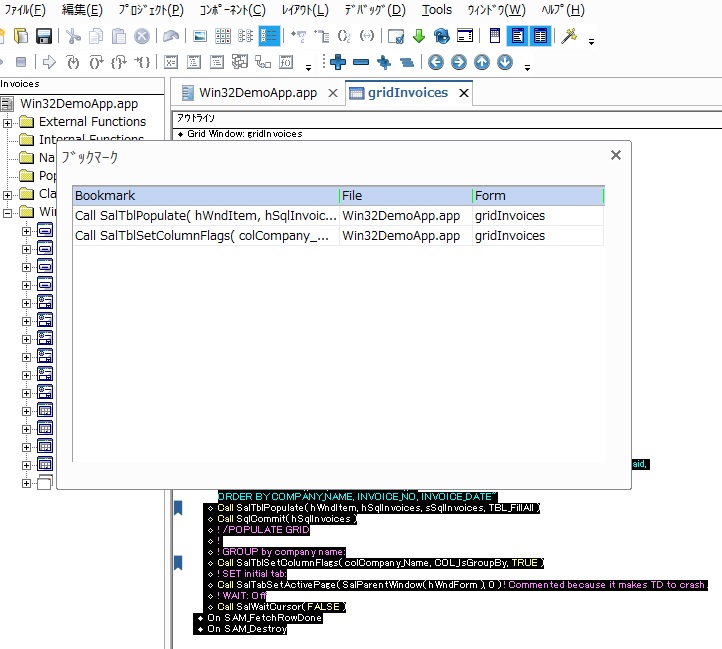Open the ヘルプ(H) menu
Image resolution: width=722 pixels, height=649 pixels.
pos(563,10)
